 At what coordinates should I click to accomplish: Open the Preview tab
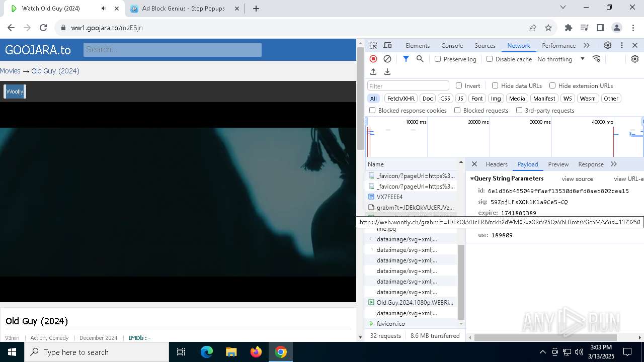click(x=558, y=164)
